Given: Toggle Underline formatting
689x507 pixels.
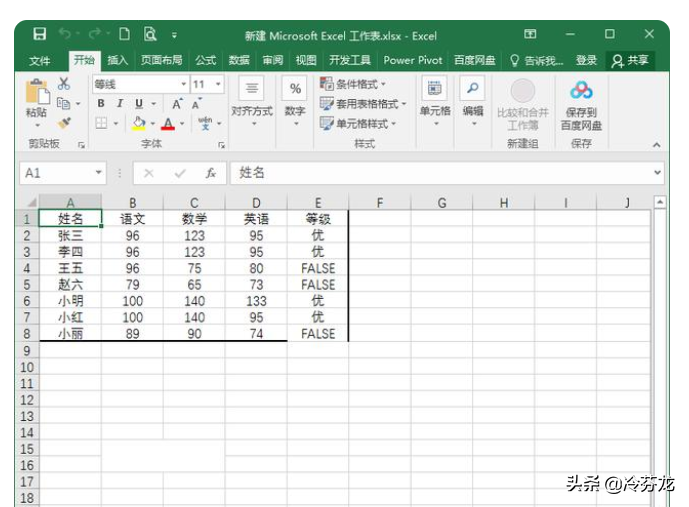Looking at the screenshot, I should click(x=139, y=104).
